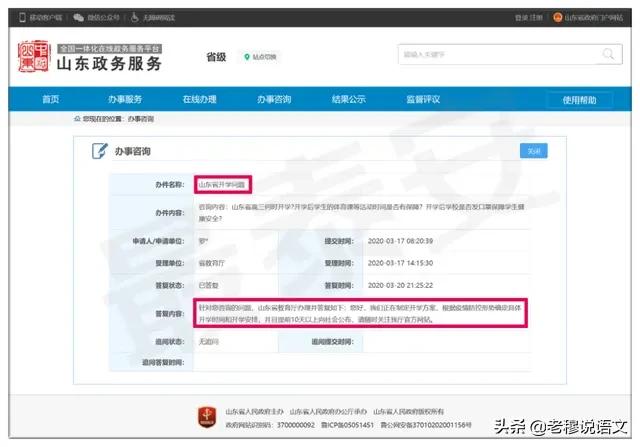Open 结果公示 in the blue nav bar
Screen dimensions: 640x447
348,100
